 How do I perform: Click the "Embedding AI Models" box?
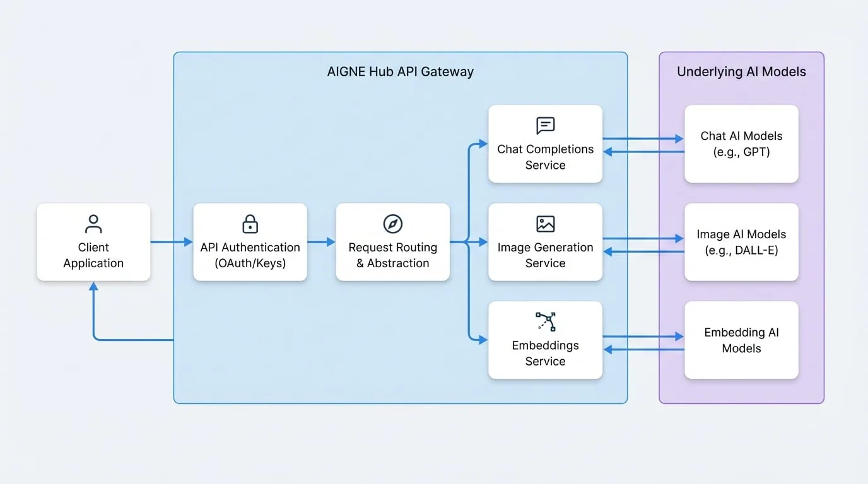[742, 340]
